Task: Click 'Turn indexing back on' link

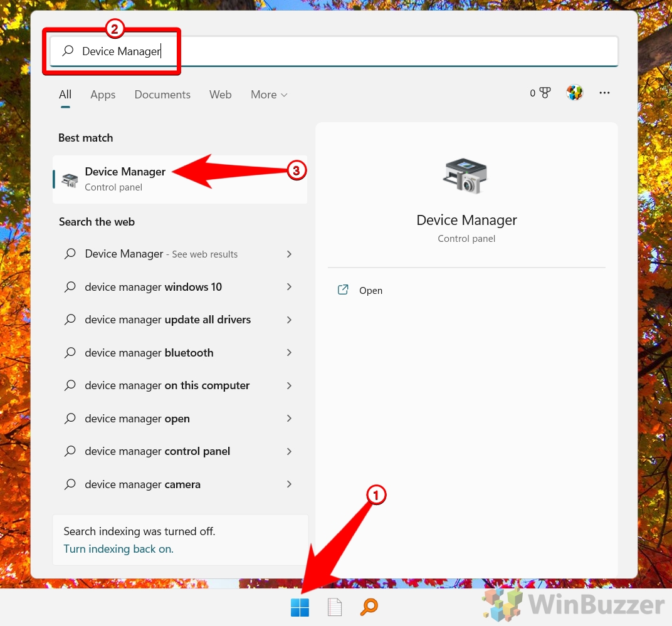Action: click(x=118, y=549)
